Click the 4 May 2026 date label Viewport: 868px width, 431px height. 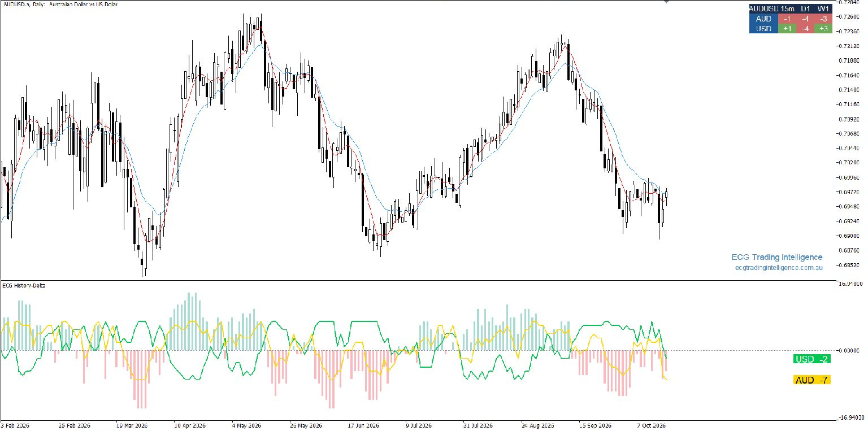click(x=246, y=425)
